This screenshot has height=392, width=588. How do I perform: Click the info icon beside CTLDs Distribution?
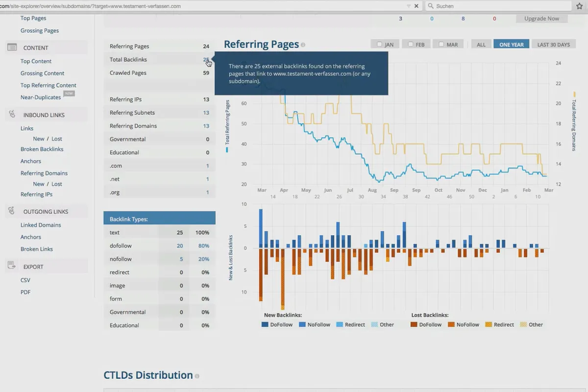pyautogui.click(x=197, y=376)
